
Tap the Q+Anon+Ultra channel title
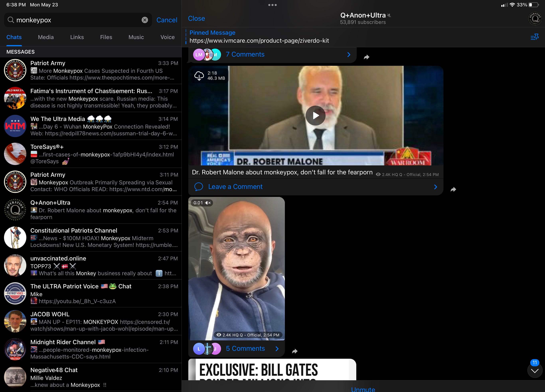point(363,15)
